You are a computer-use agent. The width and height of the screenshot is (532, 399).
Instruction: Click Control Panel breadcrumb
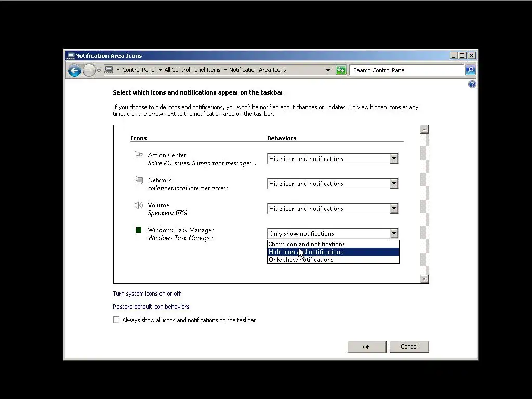click(x=139, y=70)
